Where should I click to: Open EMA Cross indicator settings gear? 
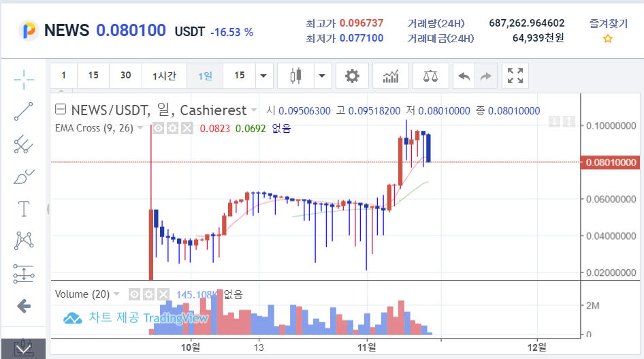coord(172,129)
